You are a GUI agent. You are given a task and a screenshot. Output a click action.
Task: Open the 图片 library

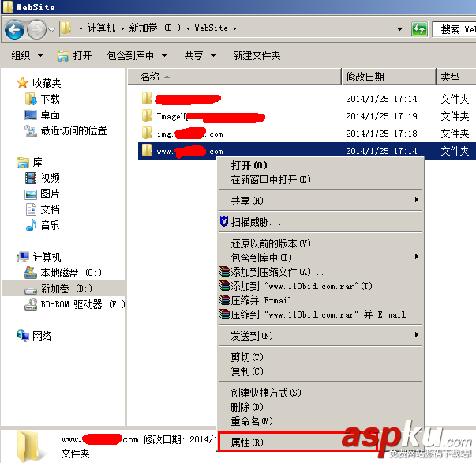pos(43,194)
